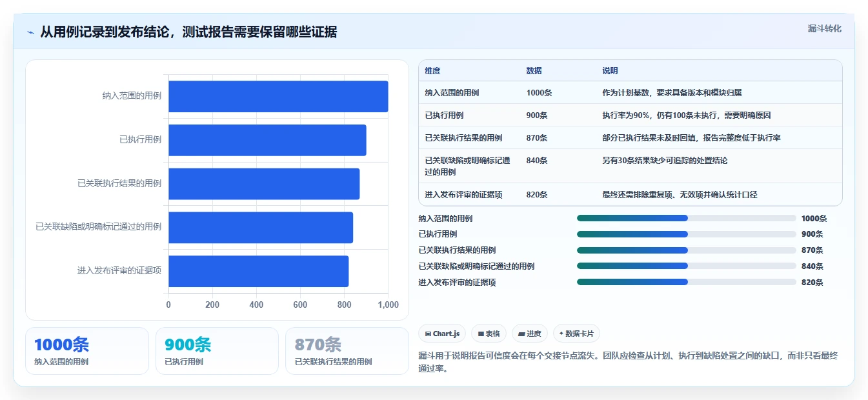Click description starting 最终还需排除重复项

point(680,195)
